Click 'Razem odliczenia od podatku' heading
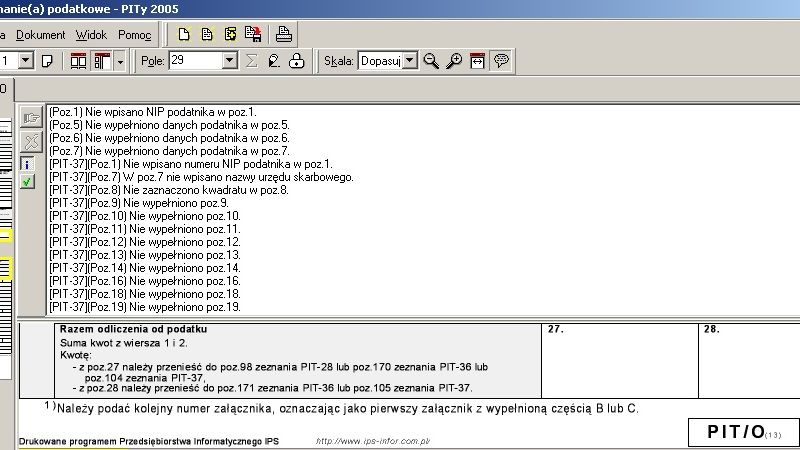Screen dimensions: 800x450 pyautogui.click(x=133, y=329)
